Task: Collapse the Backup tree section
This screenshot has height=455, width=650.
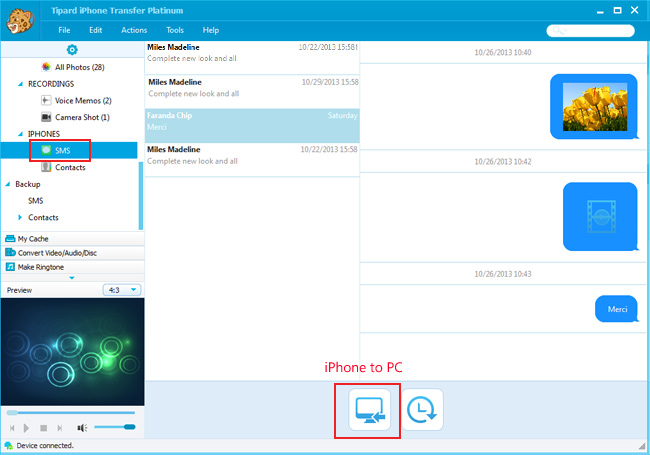Action: [7, 184]
